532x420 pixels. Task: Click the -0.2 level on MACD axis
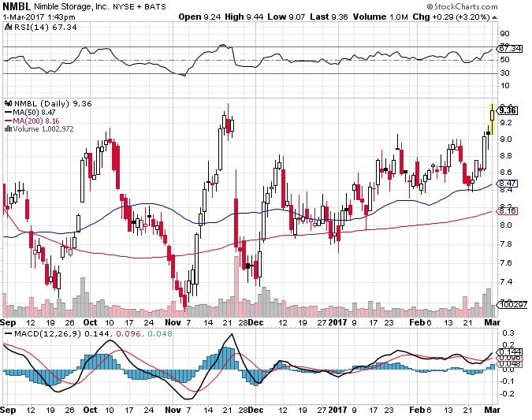[x=507, y=394]
